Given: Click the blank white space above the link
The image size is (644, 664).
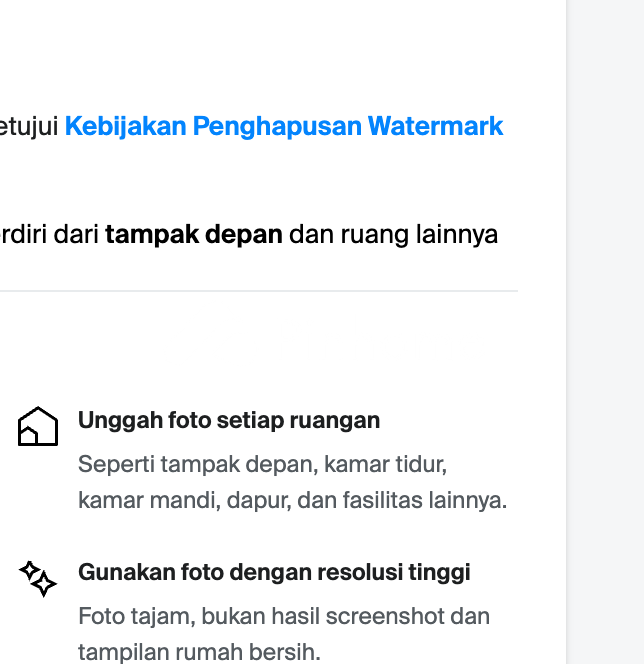Looking at the screenshot, I should point(258,50).
